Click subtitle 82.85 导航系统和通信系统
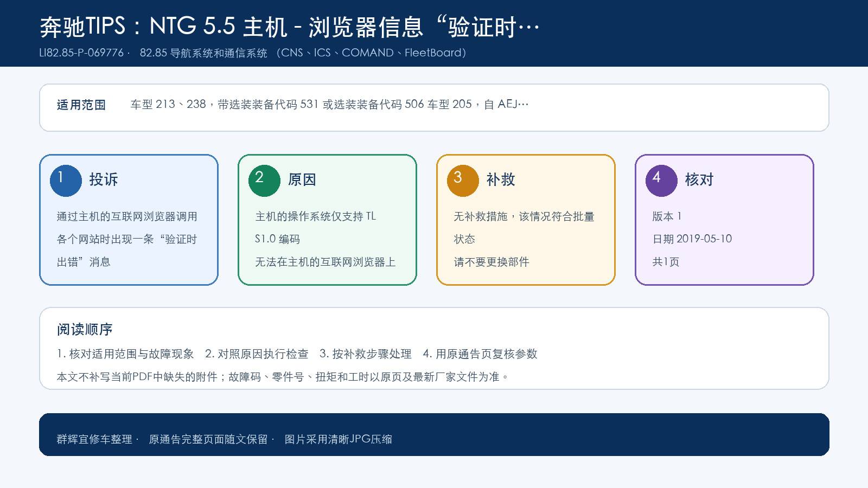 coord(203,53)
